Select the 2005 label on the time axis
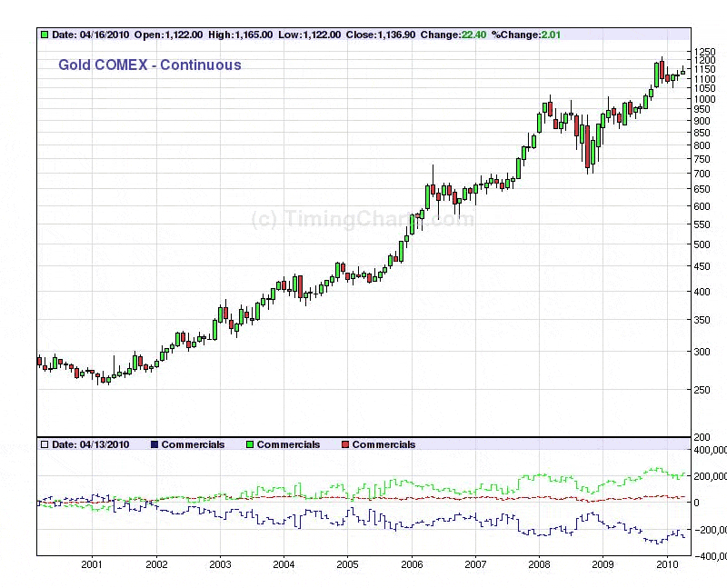The width and height of the screenshot is (727, 588). 347,564
